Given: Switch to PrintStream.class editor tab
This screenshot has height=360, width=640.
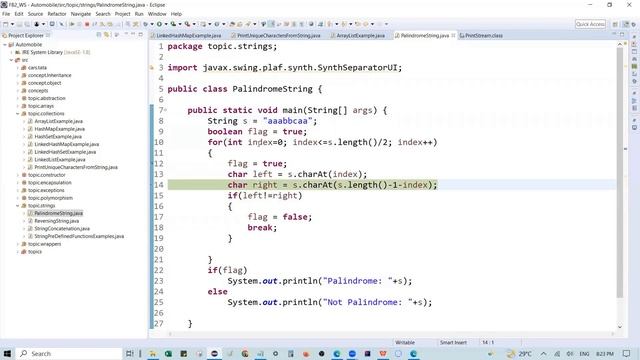Looking at the screenshot, I should (x=483, y=36).
